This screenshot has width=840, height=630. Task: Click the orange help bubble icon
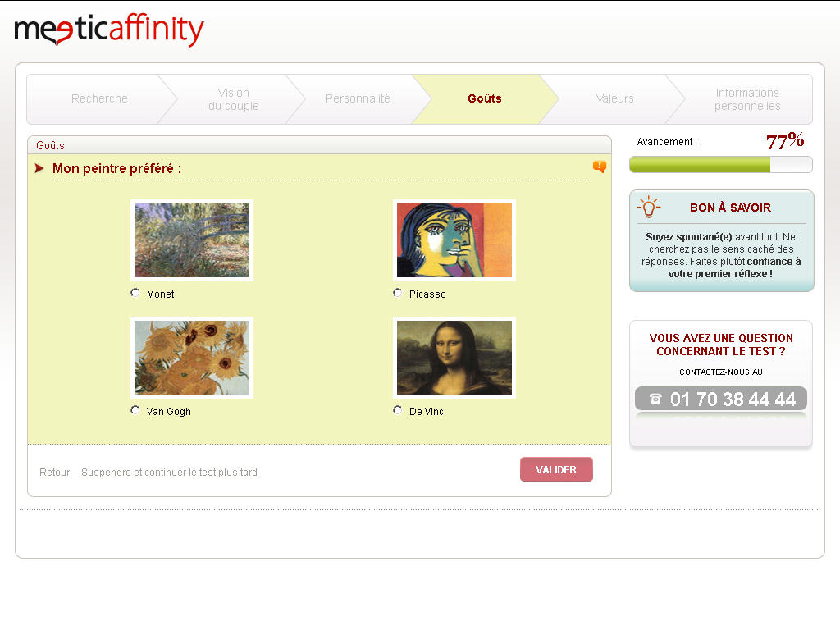[600, 167]
